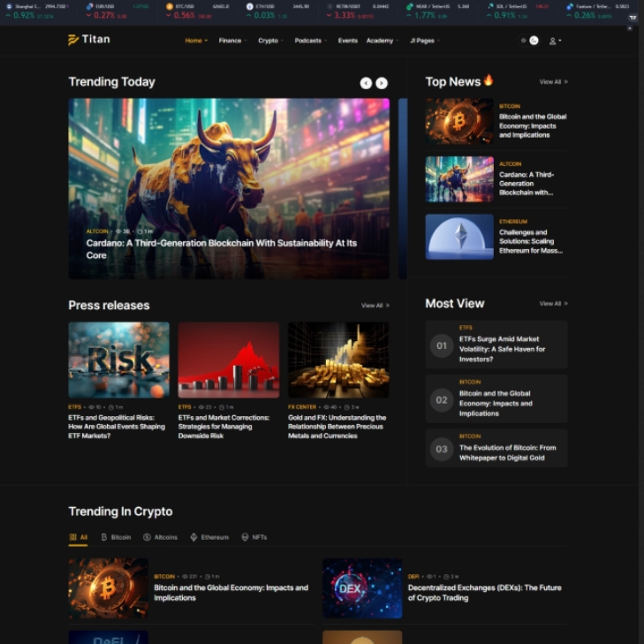The image size is (644, 644).
Task: Open ETFs and Geopolitical Risks article title
Action: tap(117, 427)
